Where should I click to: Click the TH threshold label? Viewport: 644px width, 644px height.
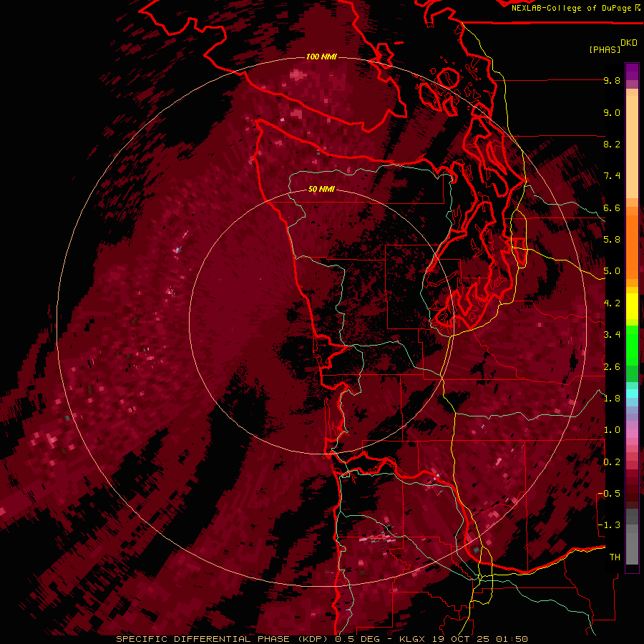pyautogui.click(x=615, y=557)
